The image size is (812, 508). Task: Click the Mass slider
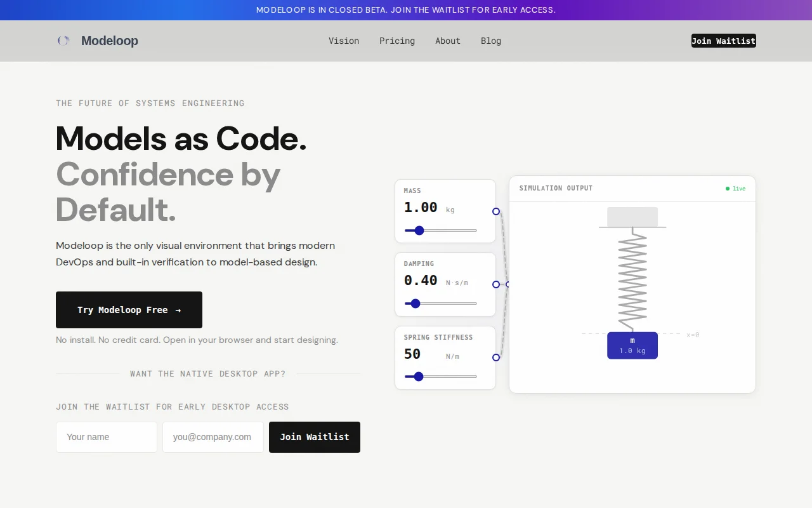(x=441, y=231)
